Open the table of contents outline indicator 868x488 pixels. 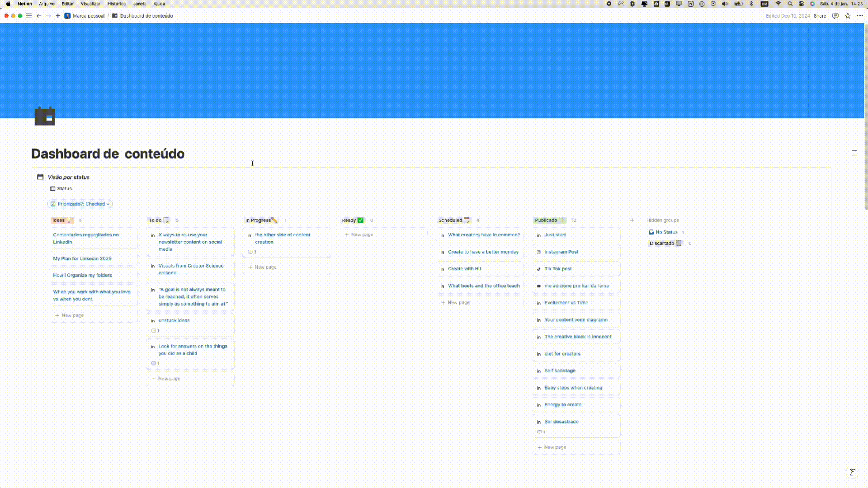click(x=854, y=153)
